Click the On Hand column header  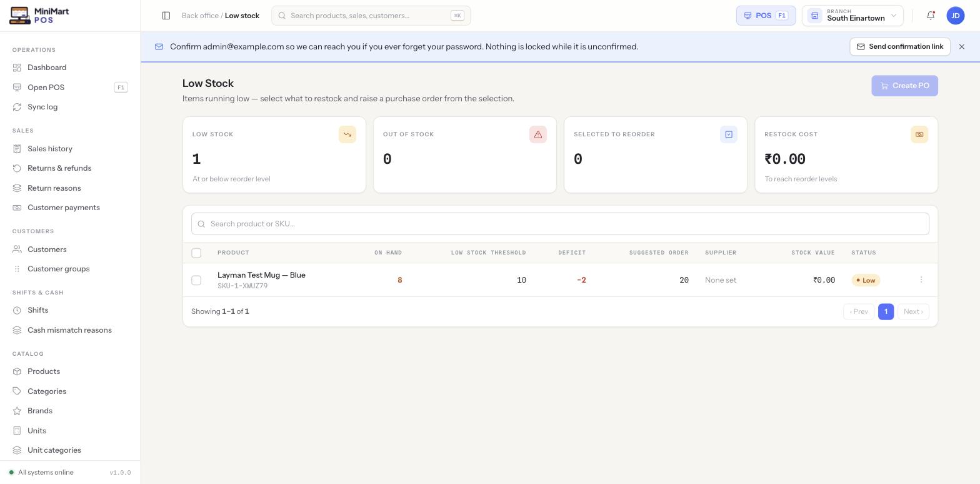click(388, 253)
